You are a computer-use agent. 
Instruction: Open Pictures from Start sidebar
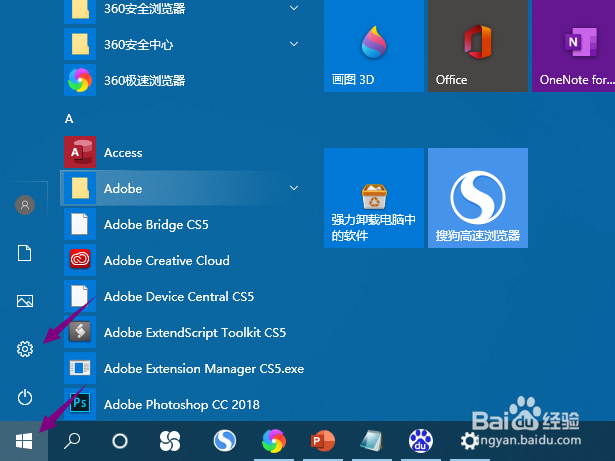point(25,301)
